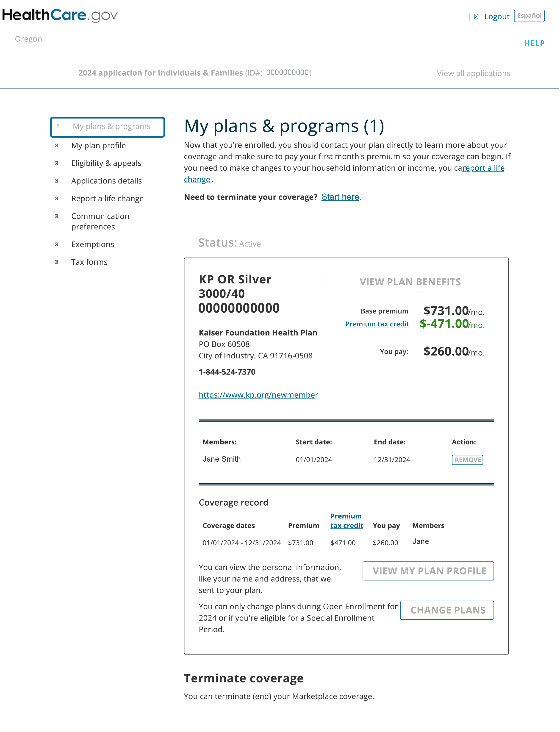Open My plans & programs sidebar item
The image size is (560, 732).
tap(108, 127)
